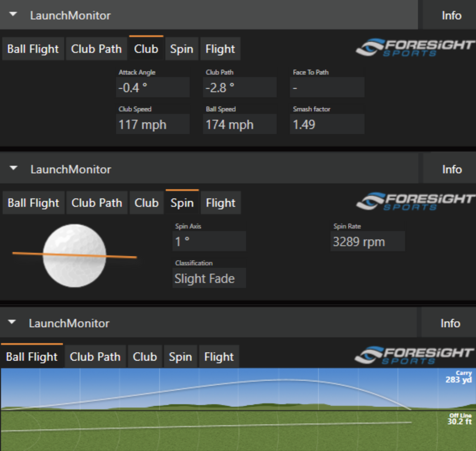Click the Foresight Sports logo beside the Club data
The width and height of the screenshot is (476, 451).
415,48
